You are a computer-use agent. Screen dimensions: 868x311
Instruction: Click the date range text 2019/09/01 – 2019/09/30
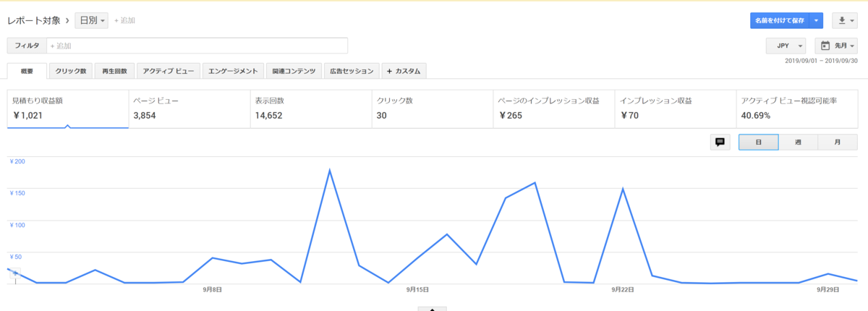pyautogui.click(x=821, y=61)
